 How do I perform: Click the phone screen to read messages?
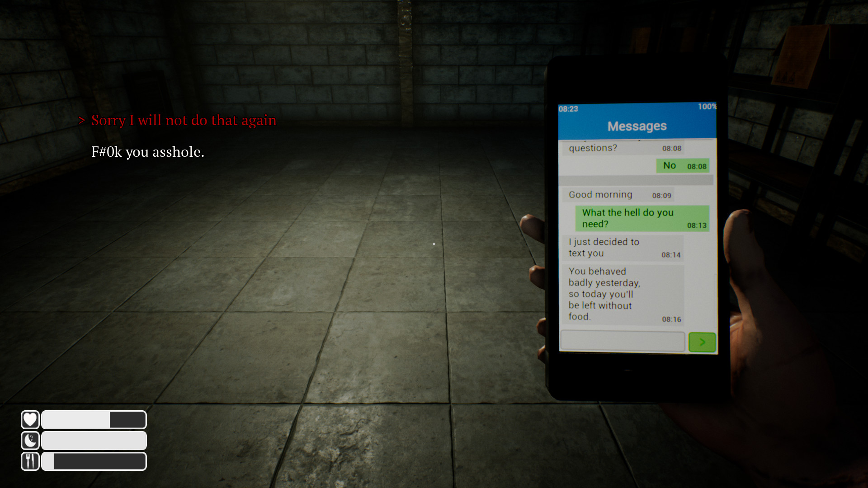click(637, 232)
